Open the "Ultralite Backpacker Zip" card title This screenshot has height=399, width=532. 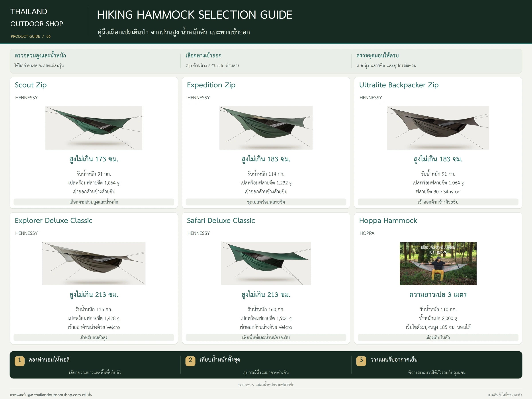(399, 85)
